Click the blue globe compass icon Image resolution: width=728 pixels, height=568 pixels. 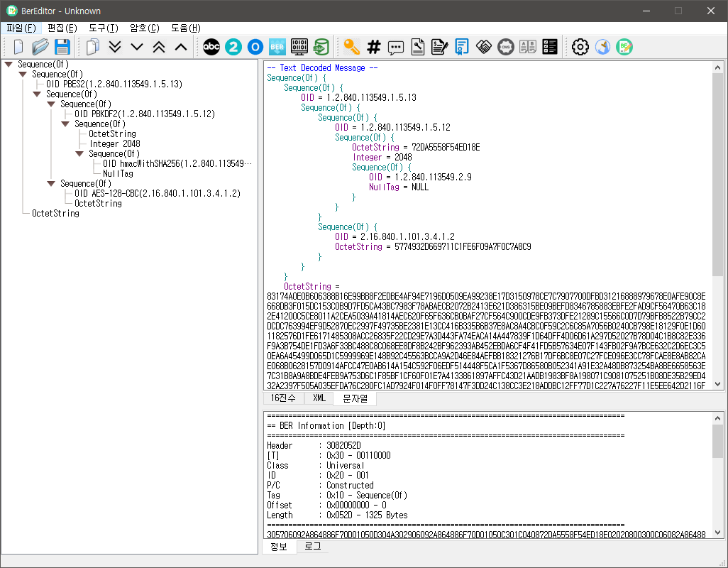pos(602,47)
